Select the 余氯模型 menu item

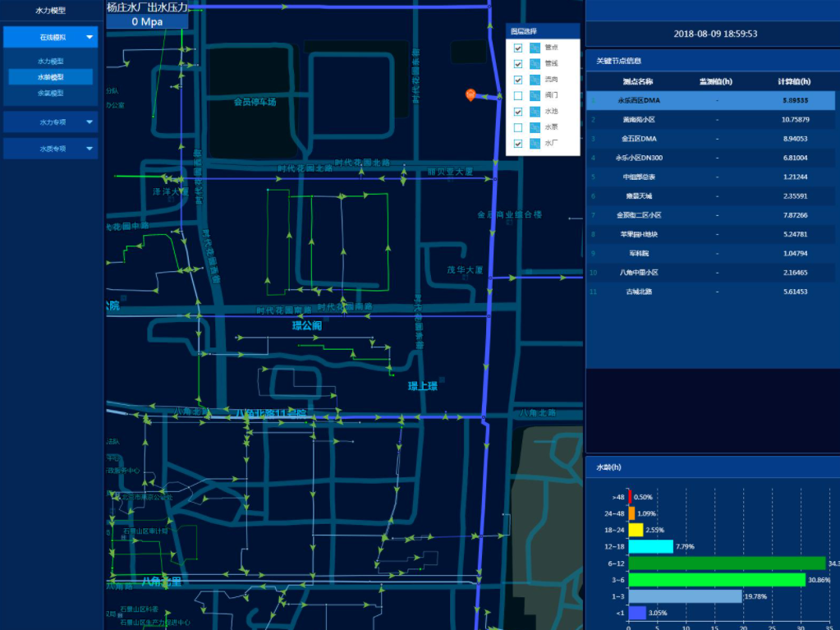tap(51, 93)
